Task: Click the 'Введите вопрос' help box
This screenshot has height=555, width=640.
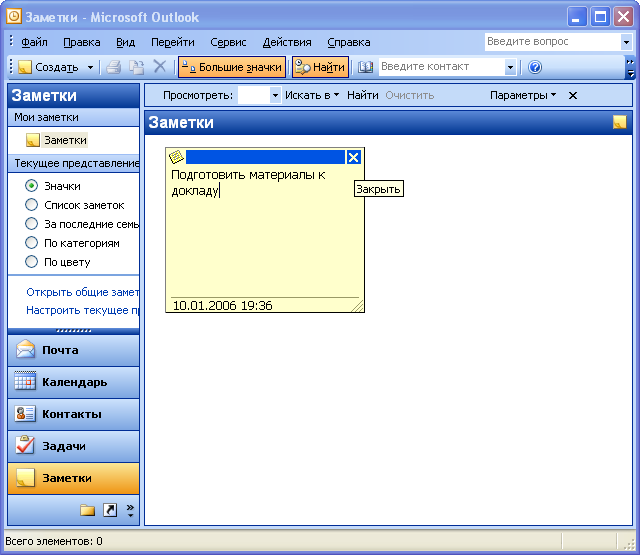Action: (x=553, y=42)
